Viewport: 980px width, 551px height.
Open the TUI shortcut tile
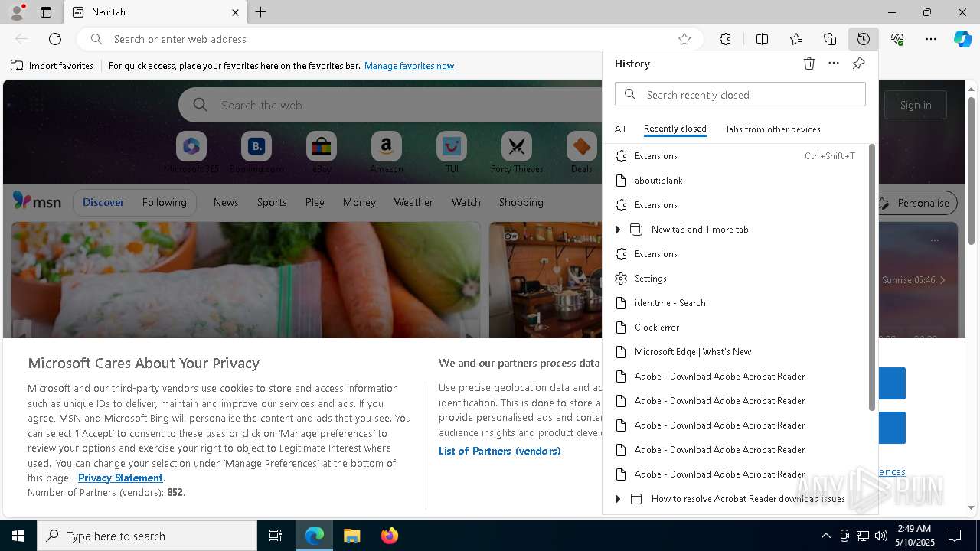click(x=452, y=153)
